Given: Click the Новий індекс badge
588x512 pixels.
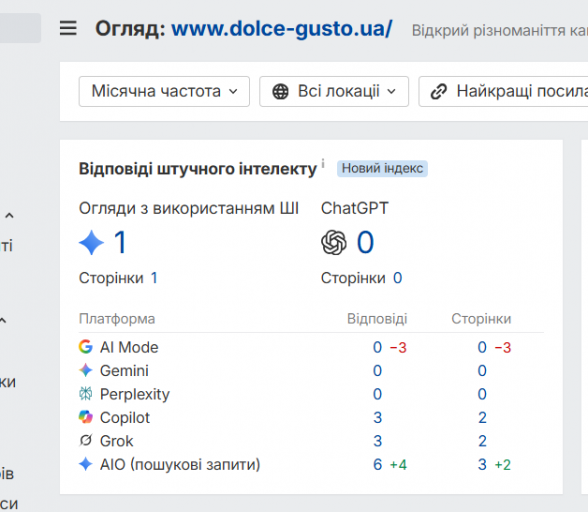Looking at the screenshot, I should click(382, 168).
